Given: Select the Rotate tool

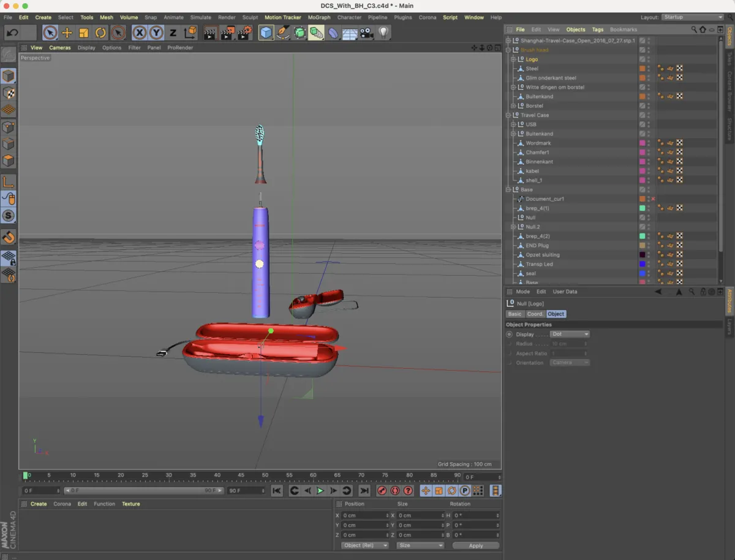Looking at the screenshot, I should (x=101, y=33).
